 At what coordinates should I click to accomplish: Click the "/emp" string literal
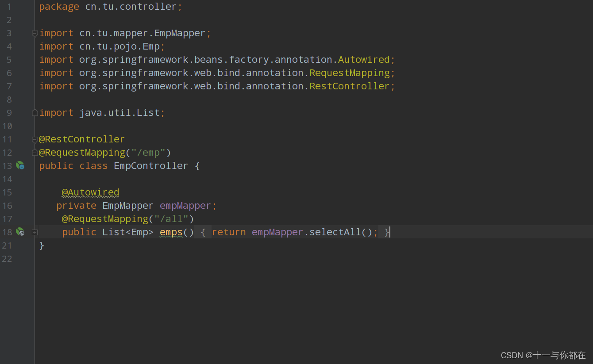coord(148,153)
